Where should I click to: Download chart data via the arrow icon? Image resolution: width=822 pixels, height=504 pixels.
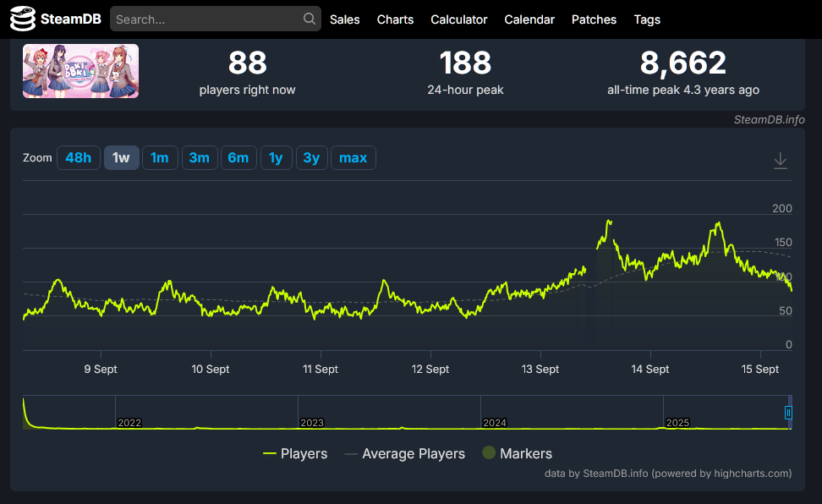(780, 161)
